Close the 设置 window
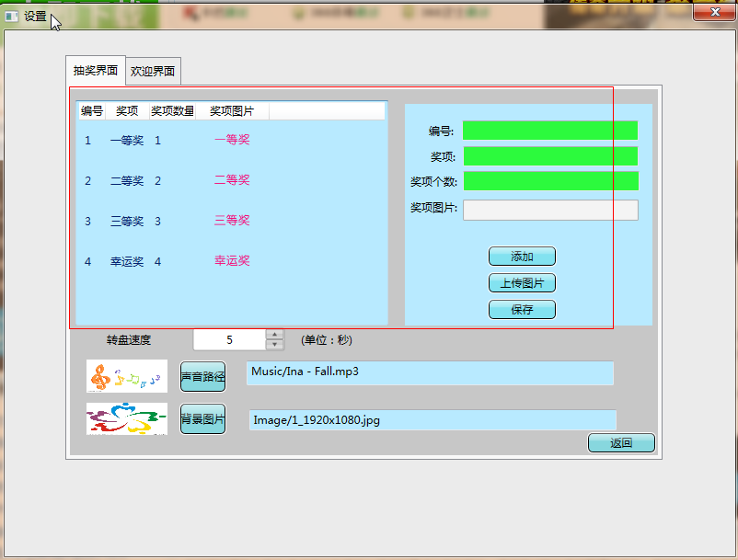This screenshot has height=560, width=738. point(715,12)
